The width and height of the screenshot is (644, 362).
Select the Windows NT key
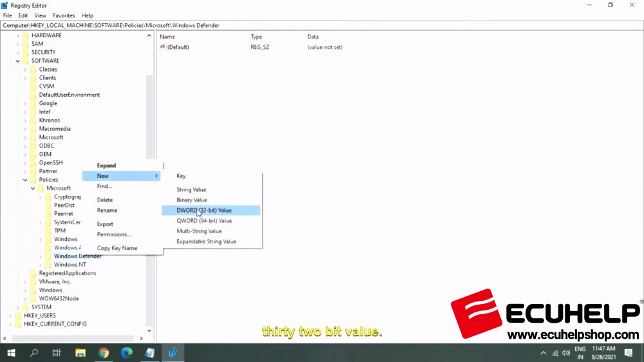(x=70, y=265)
